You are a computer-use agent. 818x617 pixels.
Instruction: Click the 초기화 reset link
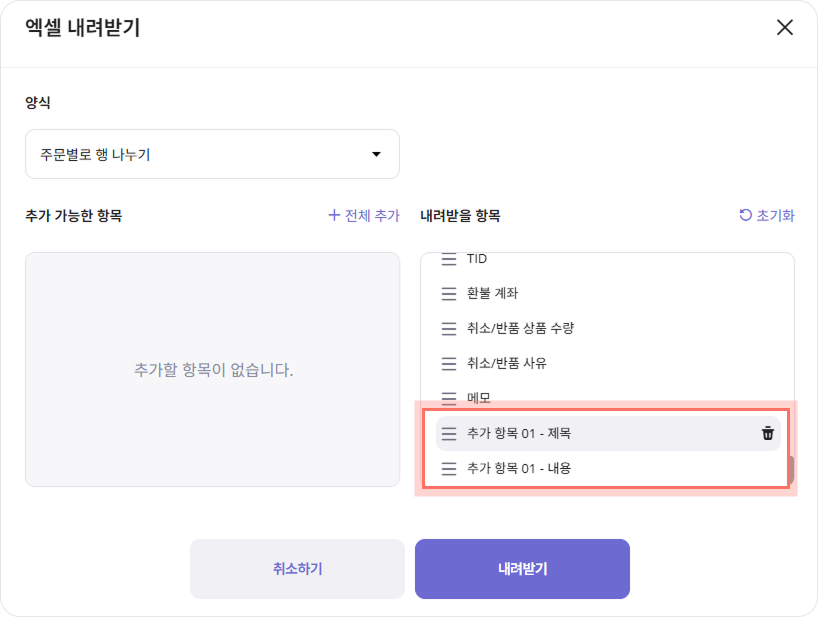click(x=766, y=215)
